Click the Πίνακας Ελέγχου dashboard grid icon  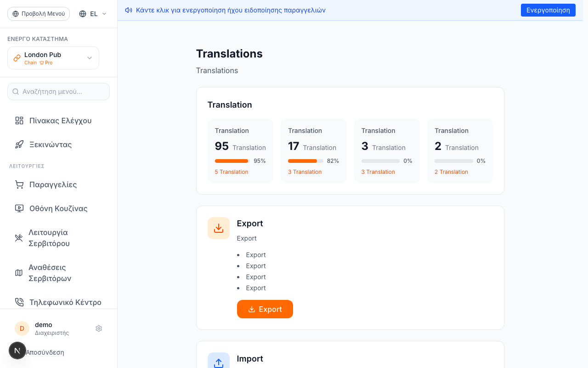tap(19, 121)
